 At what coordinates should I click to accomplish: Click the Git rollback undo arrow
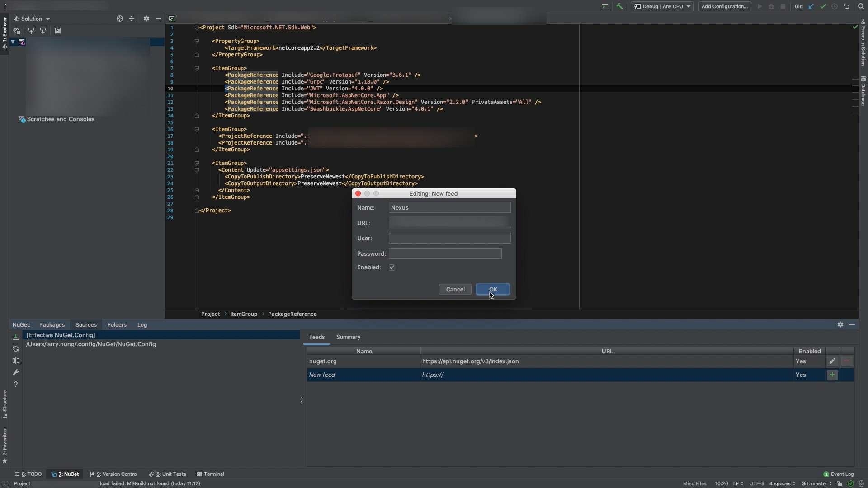tap(847, 6)
